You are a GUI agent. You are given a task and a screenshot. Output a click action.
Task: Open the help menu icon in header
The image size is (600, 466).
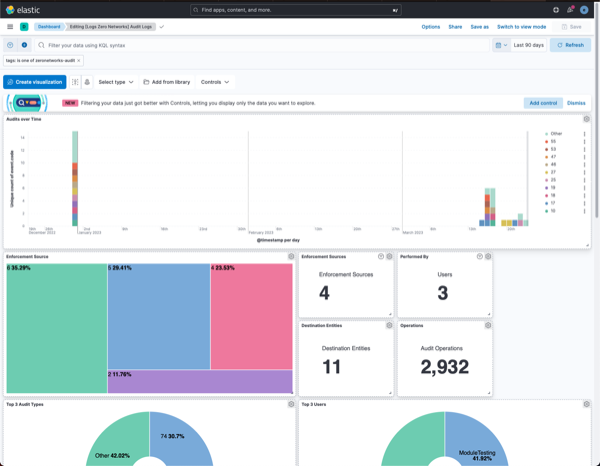click(556, 10)
